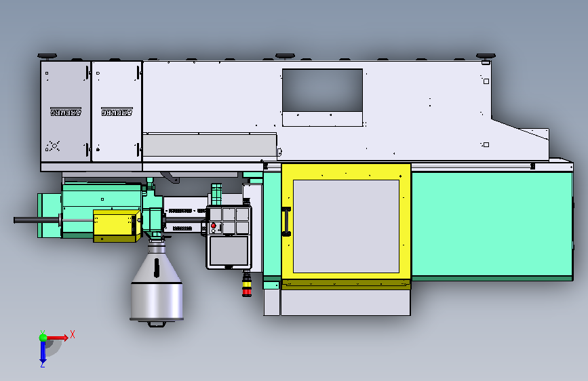Select the gray base plinth beneath the yellow door
This screenshot has height=381, width=588.
[345, 302]
